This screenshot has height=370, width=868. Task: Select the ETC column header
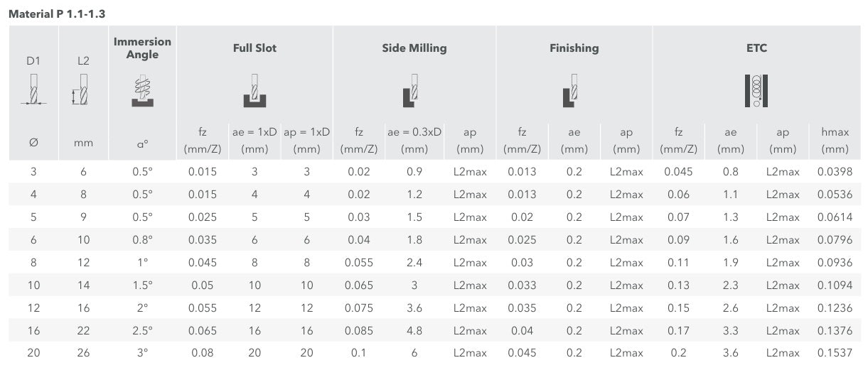point(757,48)
